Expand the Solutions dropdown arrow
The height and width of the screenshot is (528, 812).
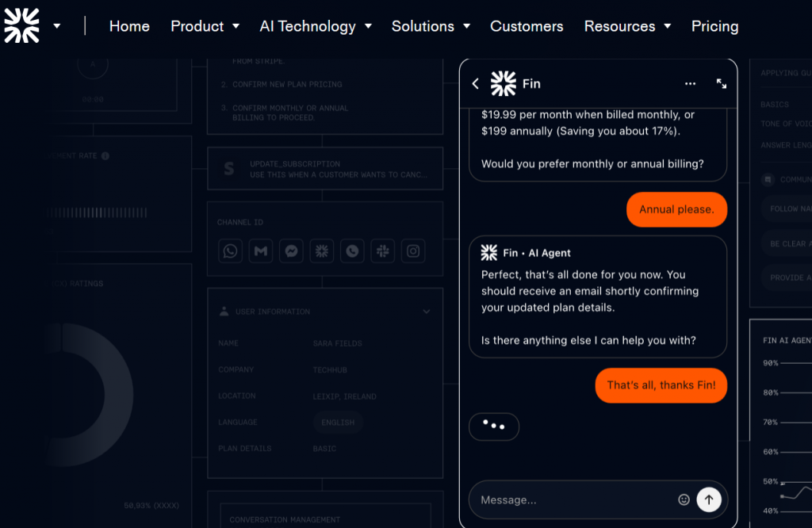coord(466,26)
